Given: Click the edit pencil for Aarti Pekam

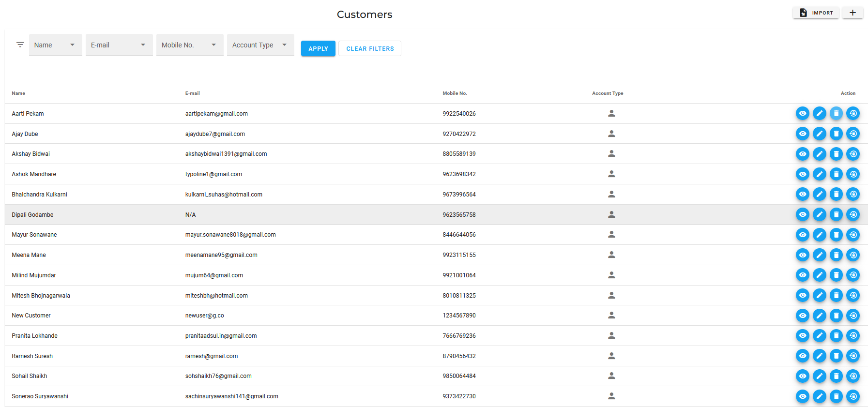Looking at the screenshot, I should (x=819, y=113).
